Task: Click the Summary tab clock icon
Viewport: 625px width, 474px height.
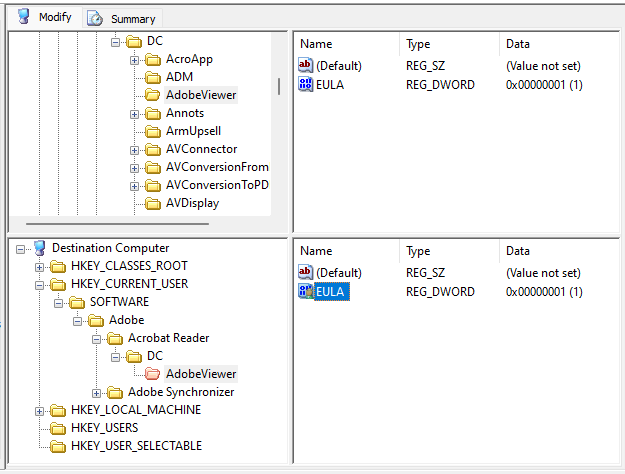Action: click(95, 19)
